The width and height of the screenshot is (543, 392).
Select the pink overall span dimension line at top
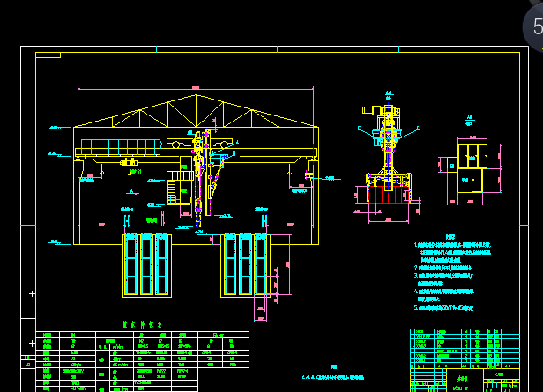(196, 89)
